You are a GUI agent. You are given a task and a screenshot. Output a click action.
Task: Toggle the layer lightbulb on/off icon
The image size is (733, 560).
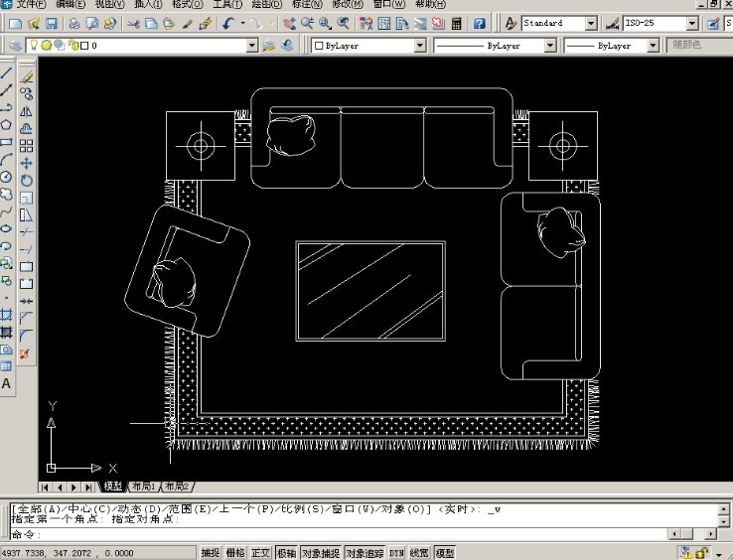[x=33, y=46]
